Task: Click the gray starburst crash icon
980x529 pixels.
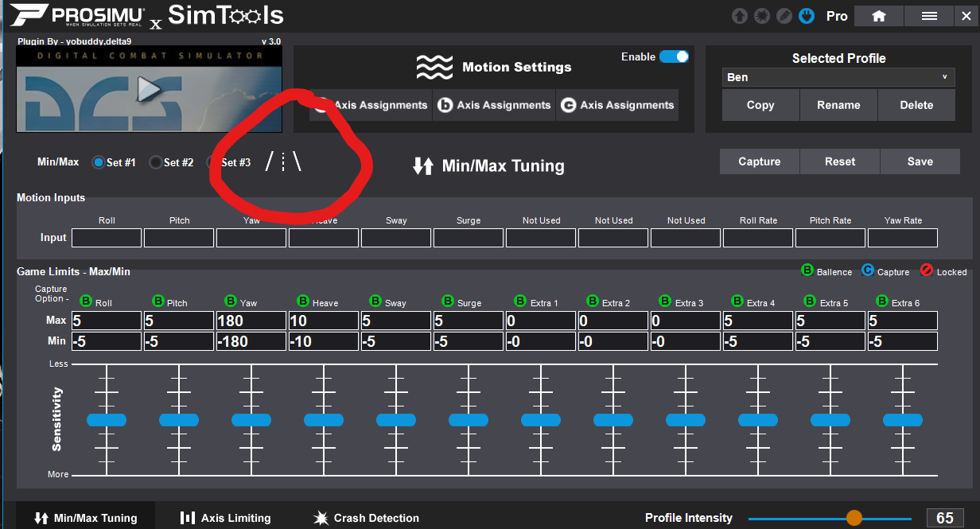Action: [762, 16]
